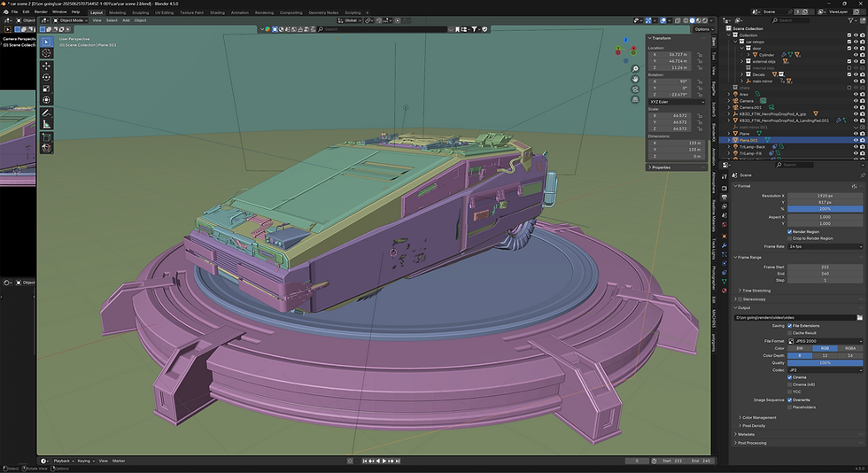Select the Measure tool

[47, 124]
